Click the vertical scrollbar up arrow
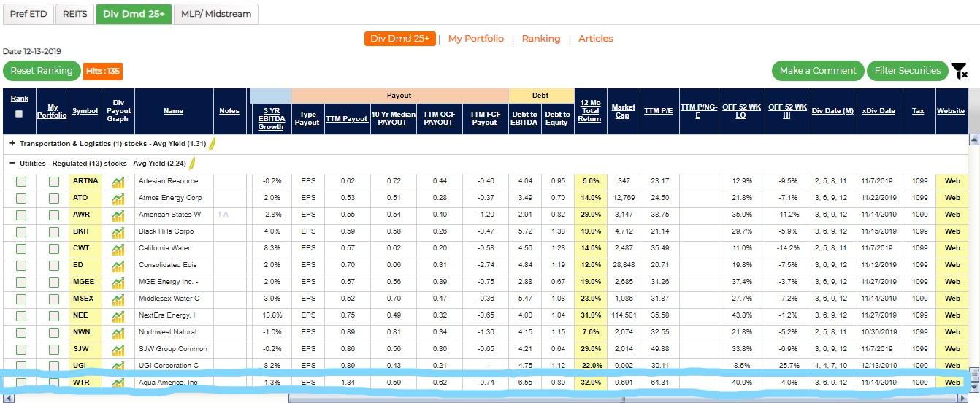 click(x=973, y=139)
